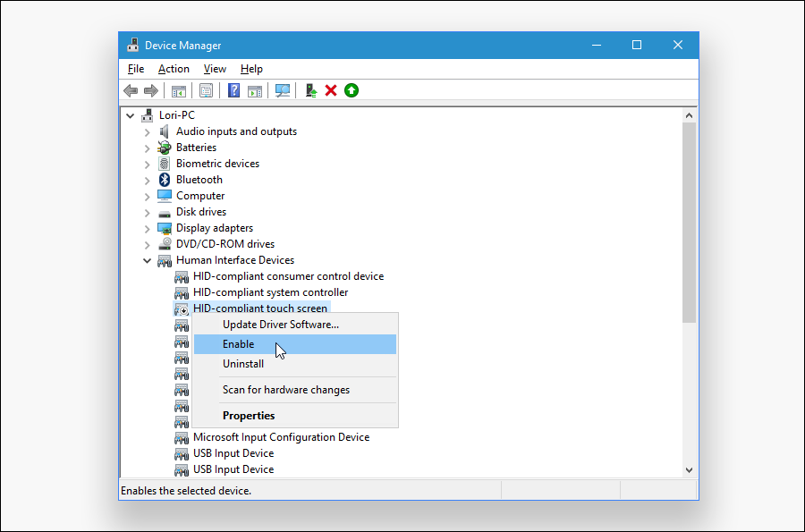The width and height of the screenshot is (805, 532).
Task: Select the Human Interface Devices label
Action: pos(235,260)
